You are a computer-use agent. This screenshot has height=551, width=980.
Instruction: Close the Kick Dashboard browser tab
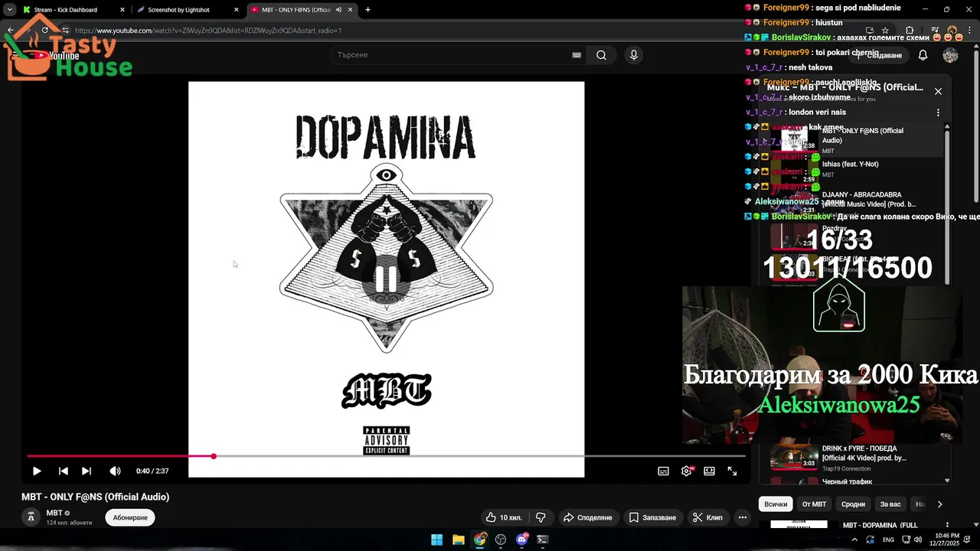pyautogui.click(x=122, y=10)
